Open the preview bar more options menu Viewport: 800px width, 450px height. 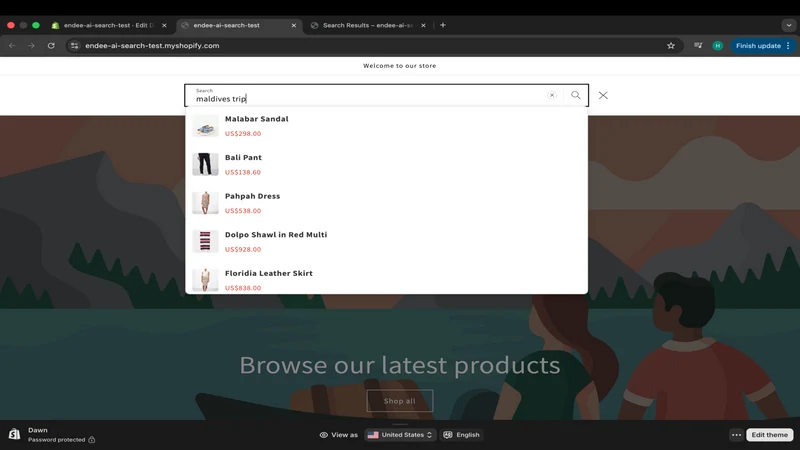736,435
